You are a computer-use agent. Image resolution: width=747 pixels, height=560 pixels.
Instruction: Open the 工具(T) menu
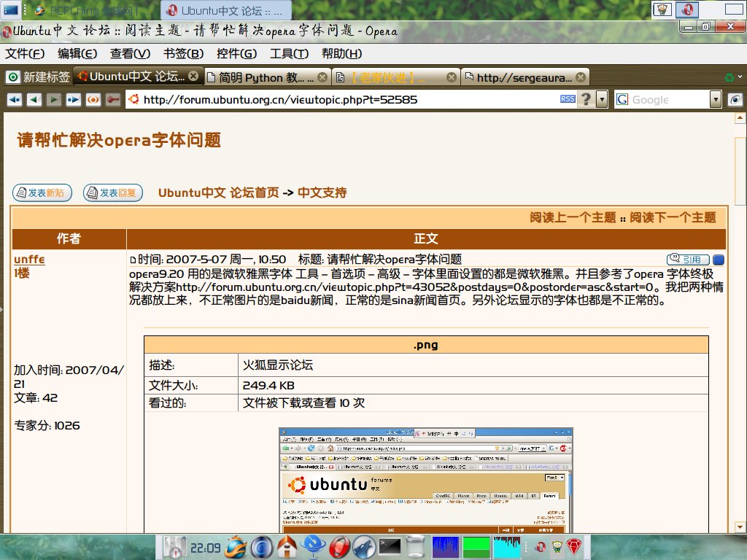click(289, 53)
